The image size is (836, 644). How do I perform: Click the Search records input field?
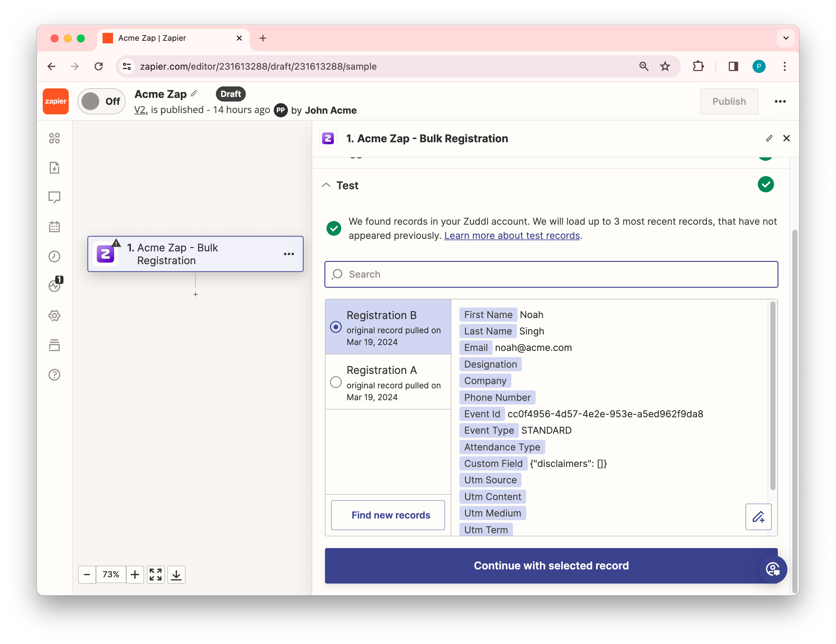click(551, 274)
